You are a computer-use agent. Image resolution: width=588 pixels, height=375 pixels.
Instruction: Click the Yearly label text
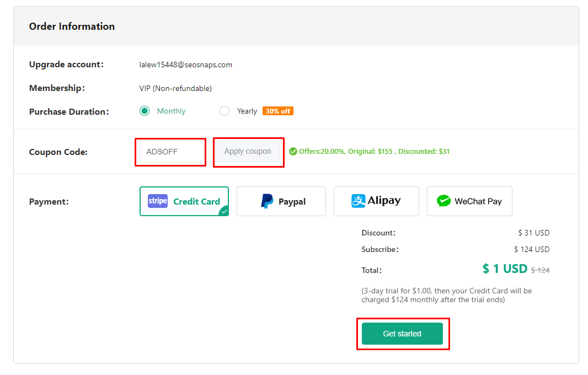pyautogui.click(x=247, y=111)
